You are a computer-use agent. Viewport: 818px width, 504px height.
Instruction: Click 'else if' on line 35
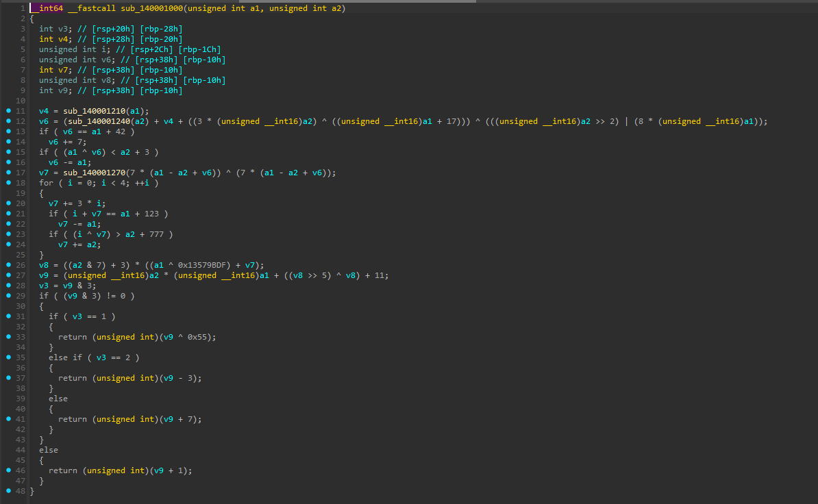65,357
